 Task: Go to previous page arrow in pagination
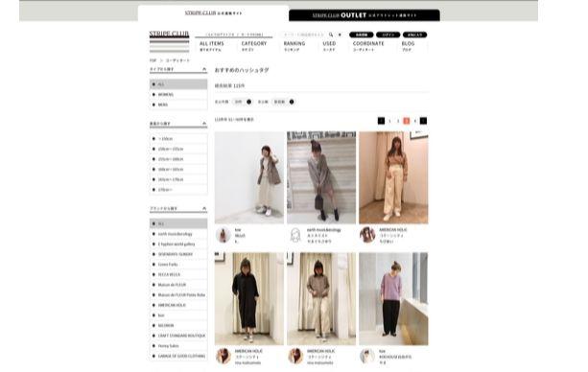tap(381, 121)
